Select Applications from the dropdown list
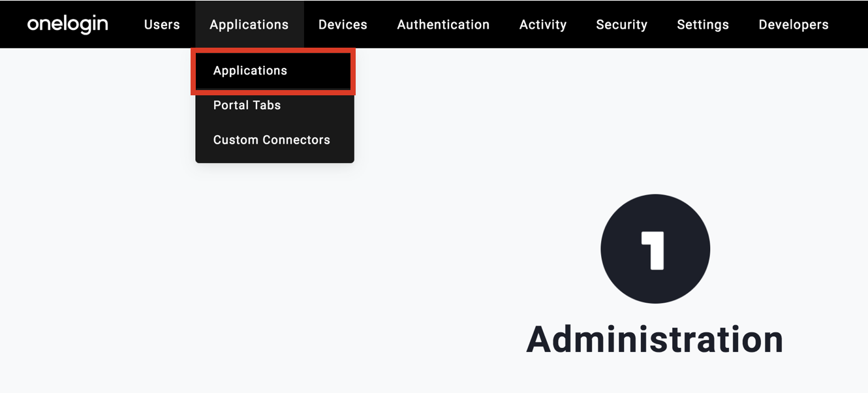 (x=273, y=71)
